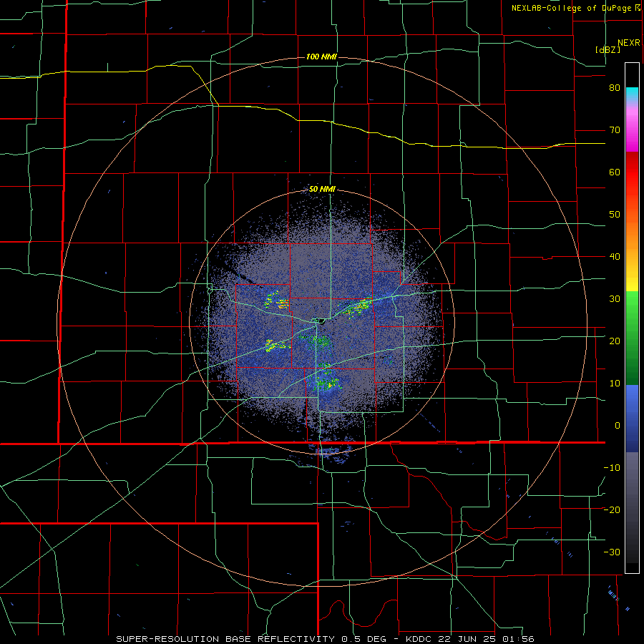Click the -20 dBZ scale value

[x=612, y=509]
